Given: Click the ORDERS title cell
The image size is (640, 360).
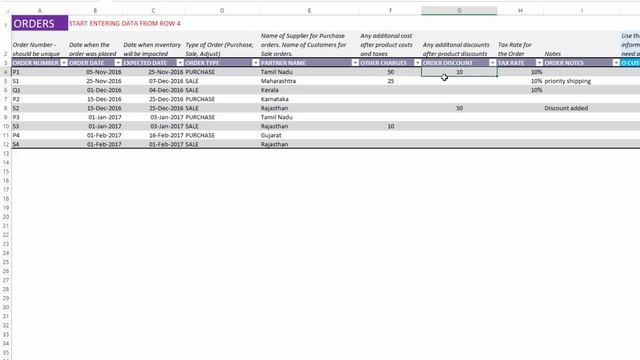Looking at the screenshot, I should 40,23.
